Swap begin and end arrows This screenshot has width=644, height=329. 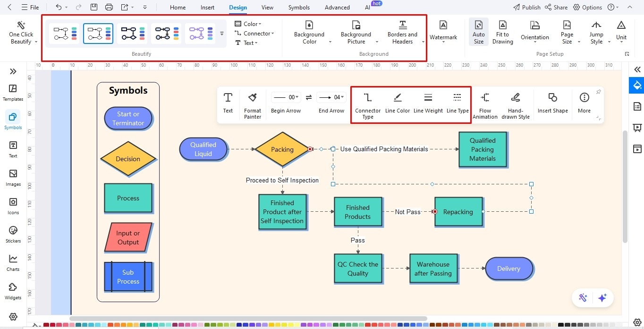pyautogui.click(x=309, y=97)
